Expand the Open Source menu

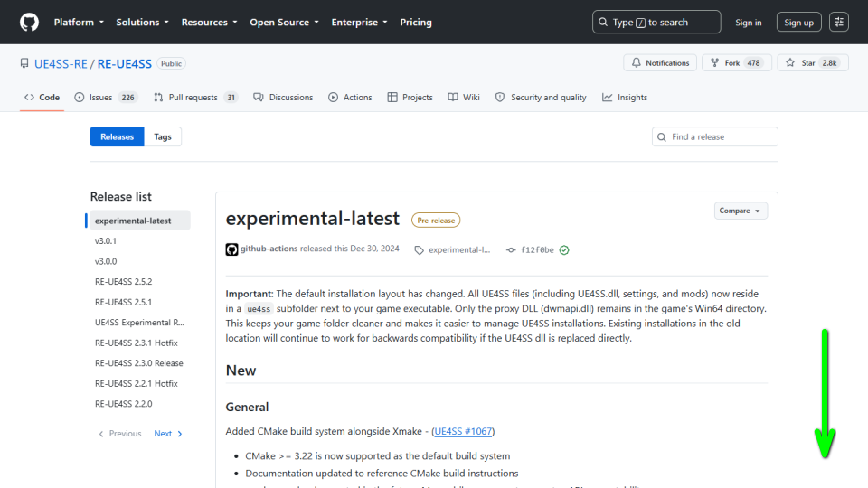(285, 22)
